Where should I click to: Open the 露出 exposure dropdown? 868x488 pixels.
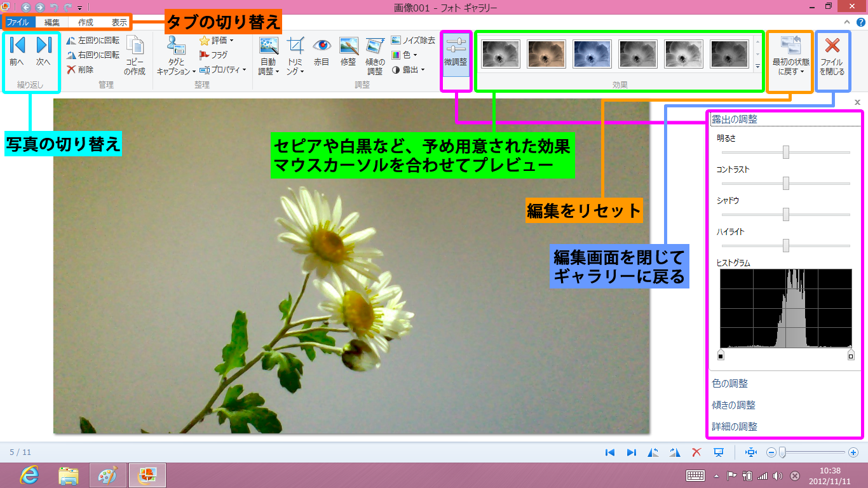click(x=408, y=70)
